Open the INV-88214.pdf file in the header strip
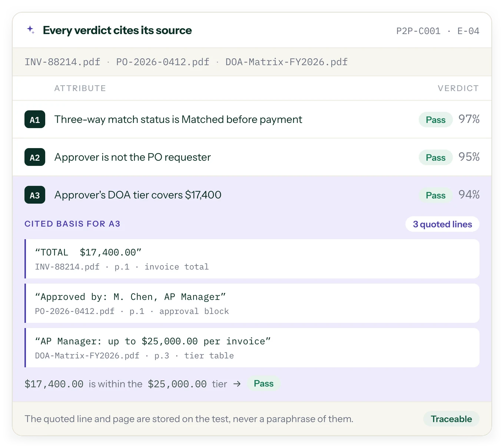This screenshot has height=448, width=504. [x=62, y=62]
